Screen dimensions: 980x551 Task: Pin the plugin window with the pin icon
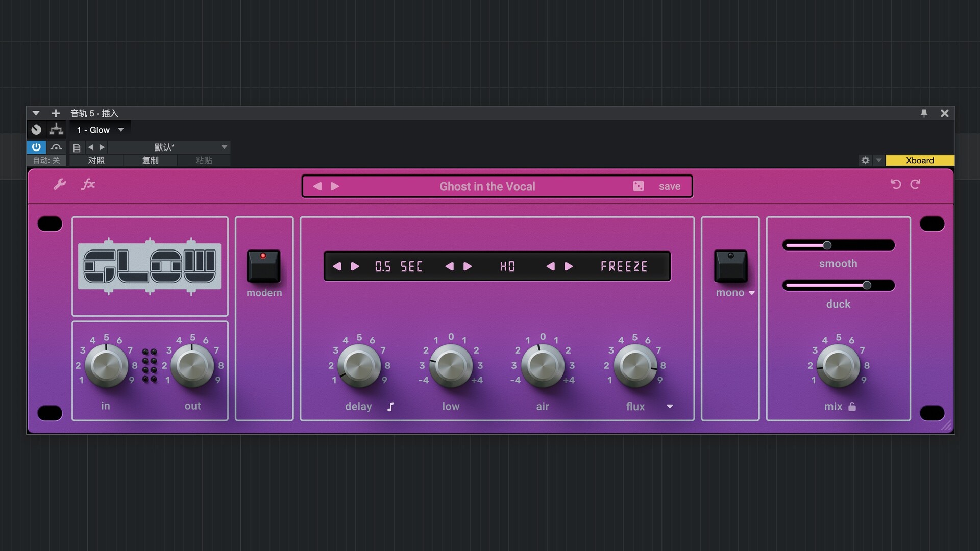click(924, 113)
